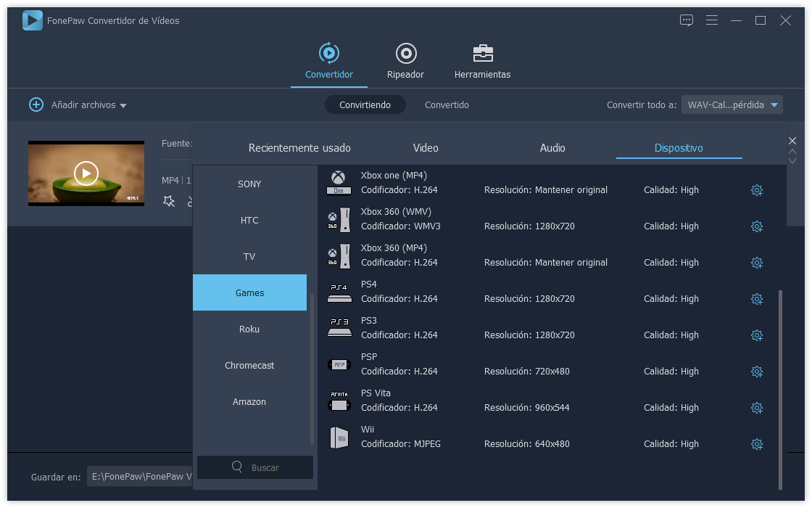The image size is (812, 508).
Task: Open settings gear for PSP profile
Action: click(757, 372)
